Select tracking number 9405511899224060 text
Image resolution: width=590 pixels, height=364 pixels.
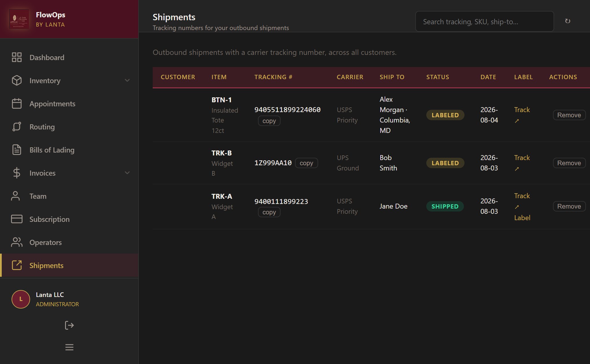click(287, 110)
